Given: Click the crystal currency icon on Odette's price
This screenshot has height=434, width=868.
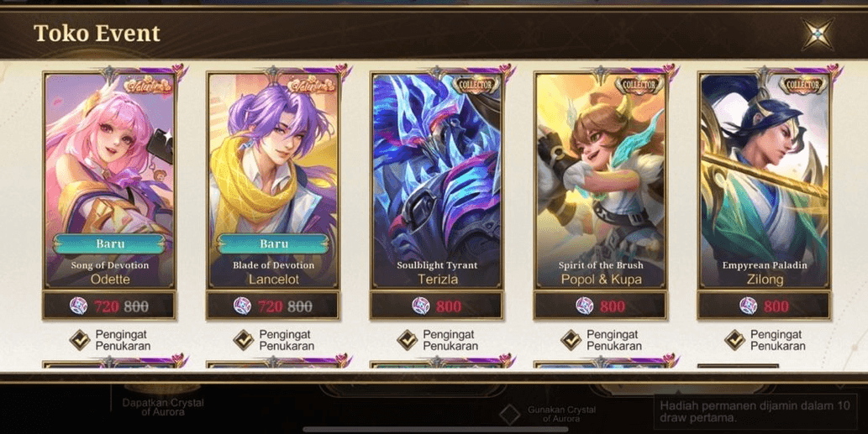Looking at the screenshot, I should tap(79, 306).
